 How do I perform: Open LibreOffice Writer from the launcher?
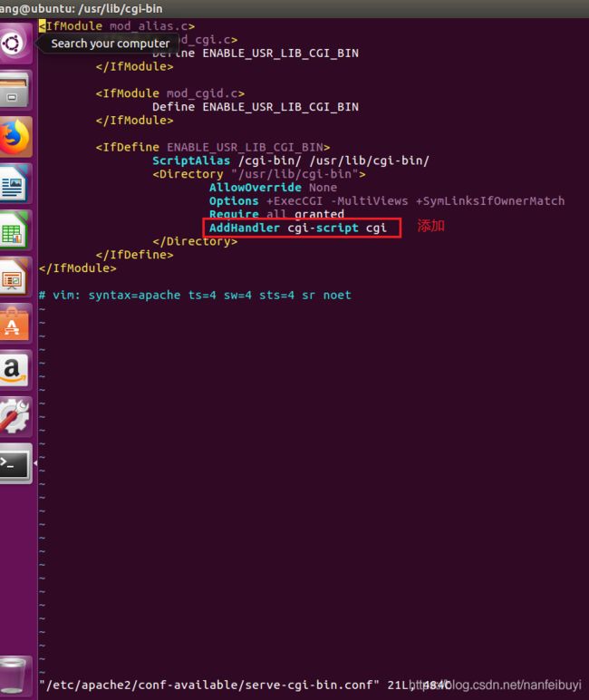point(14,183)
